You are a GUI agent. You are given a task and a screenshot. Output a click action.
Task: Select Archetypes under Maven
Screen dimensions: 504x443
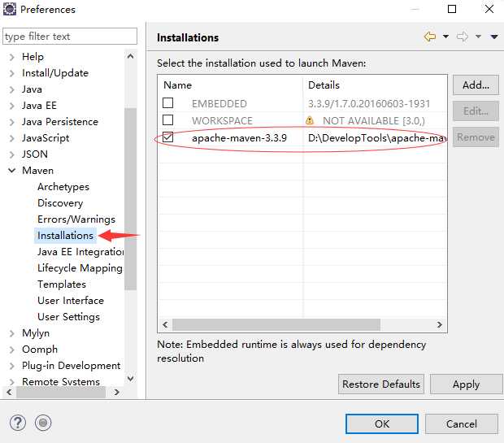pos(63,187)
